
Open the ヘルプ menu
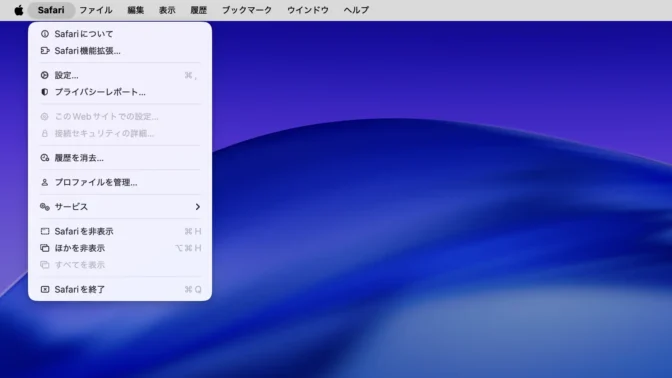tap(356, 10)
